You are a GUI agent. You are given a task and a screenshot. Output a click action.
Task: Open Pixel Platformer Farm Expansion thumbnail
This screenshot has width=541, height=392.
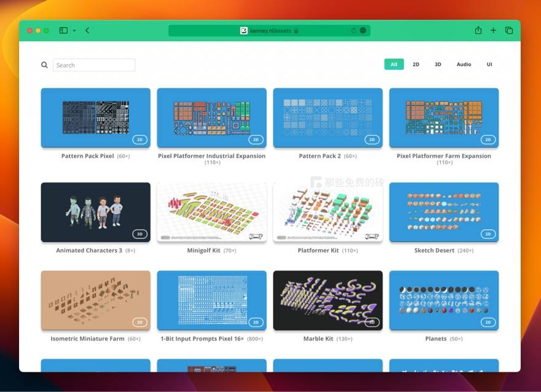click(444, 117)
